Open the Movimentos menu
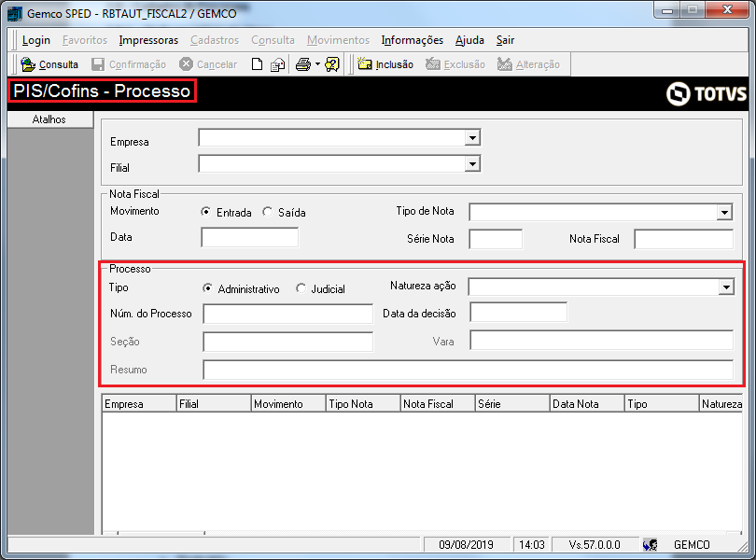The width and height of the screenshot is (756, 560). pos(338,40)
